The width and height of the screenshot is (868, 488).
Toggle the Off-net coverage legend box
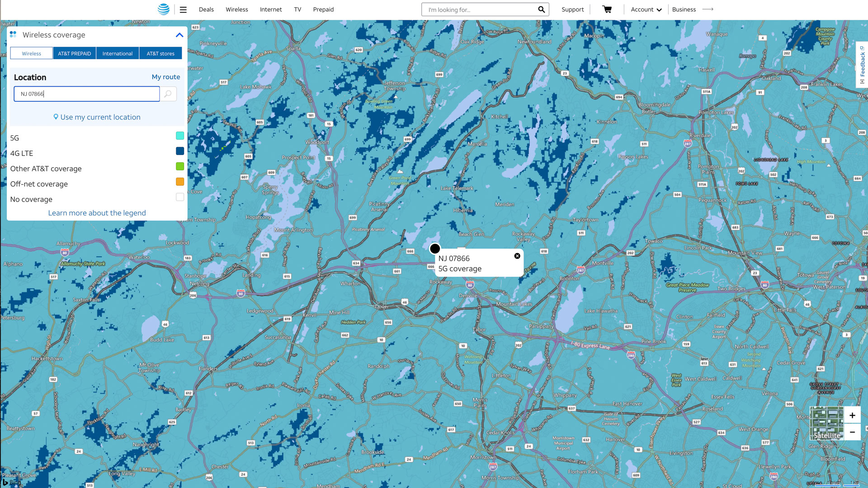point(180,182)
